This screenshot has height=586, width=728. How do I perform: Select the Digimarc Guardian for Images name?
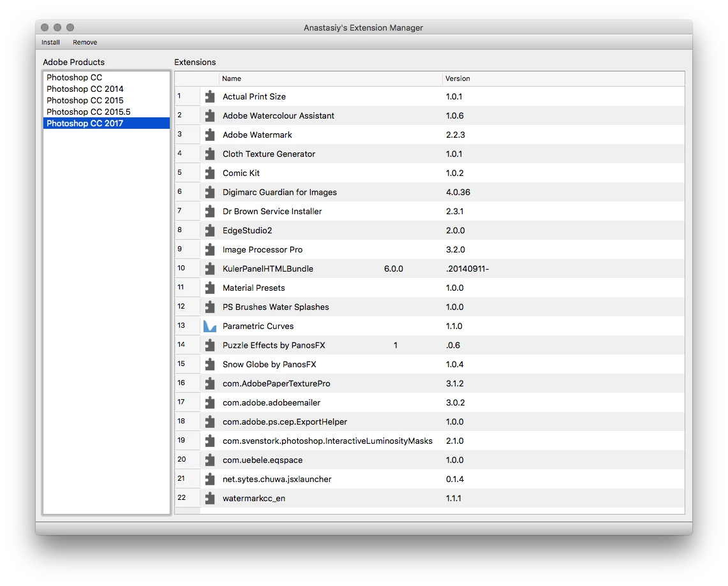click(x=279, y=192)
